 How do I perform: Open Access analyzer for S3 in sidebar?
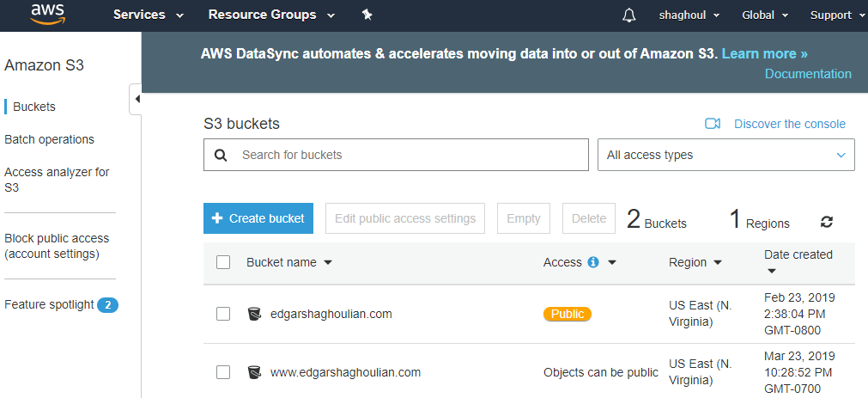click(57, 180)
